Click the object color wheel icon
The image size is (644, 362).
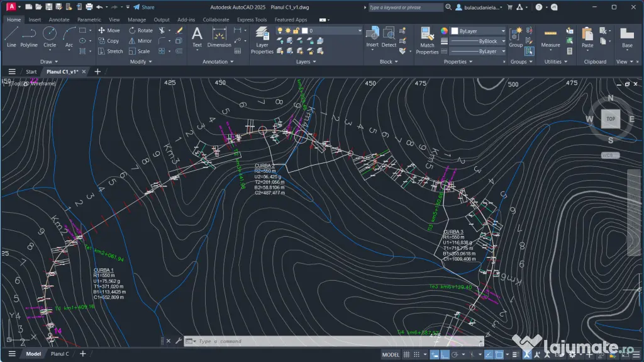[x=445, y=31]
